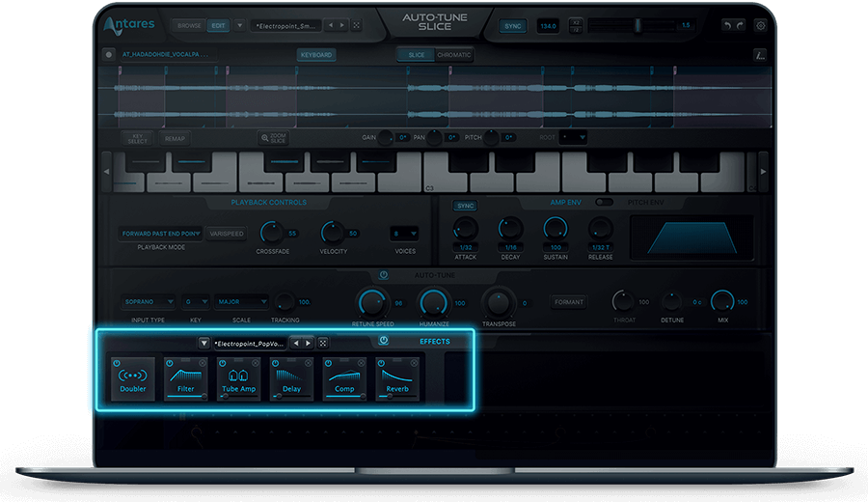Click the redo arrow icon
Viewport: 868px width, 502px height.
click(740, 25)
